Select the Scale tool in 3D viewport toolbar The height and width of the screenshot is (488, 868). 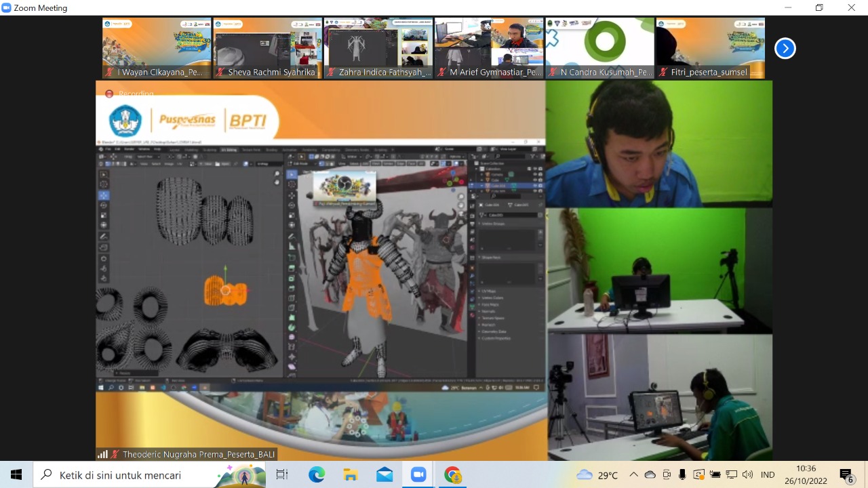[292, 215]
